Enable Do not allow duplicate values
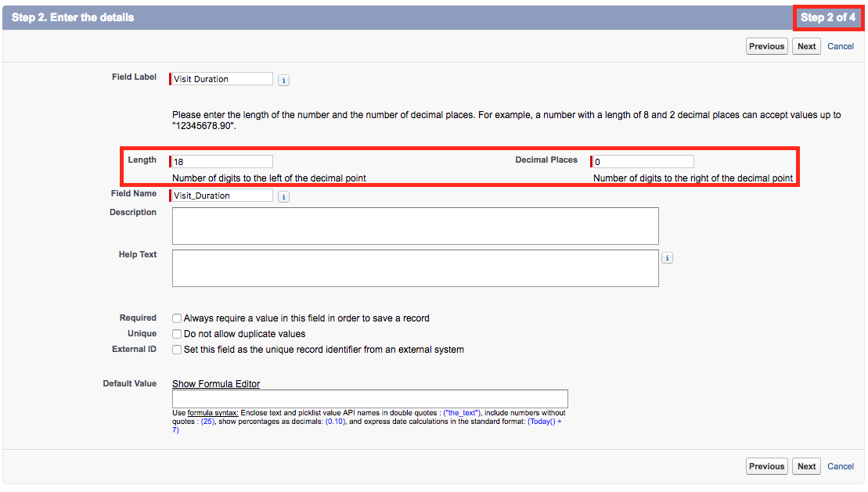The height and width of the screenshot is (492, 868). point(177,334)
